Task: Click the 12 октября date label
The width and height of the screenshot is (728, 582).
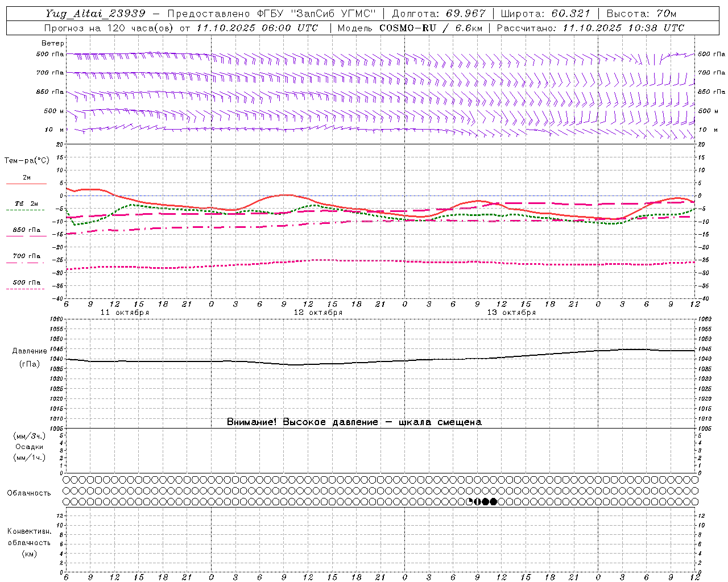Action: pyautogui.click(x=318, y=312)
